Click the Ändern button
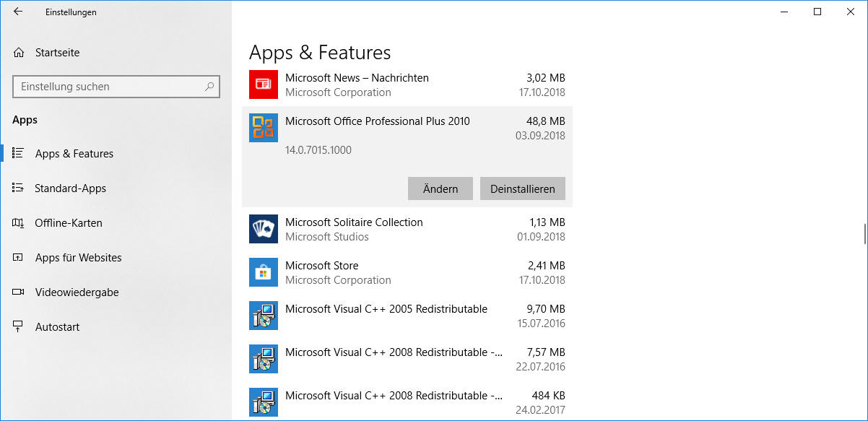 [440, 188]
